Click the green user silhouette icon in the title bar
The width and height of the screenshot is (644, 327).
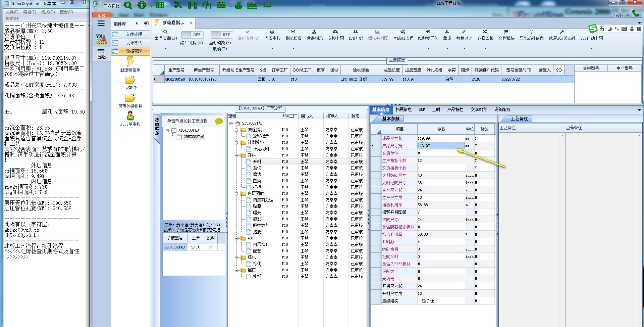pyautogui.click(x=238, y=5)
